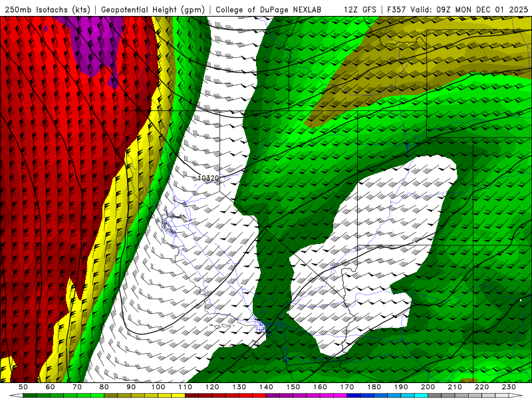This screenshot has width=532, height=399.
Task: Click the "80" legend value
Action: pos(104,387)
